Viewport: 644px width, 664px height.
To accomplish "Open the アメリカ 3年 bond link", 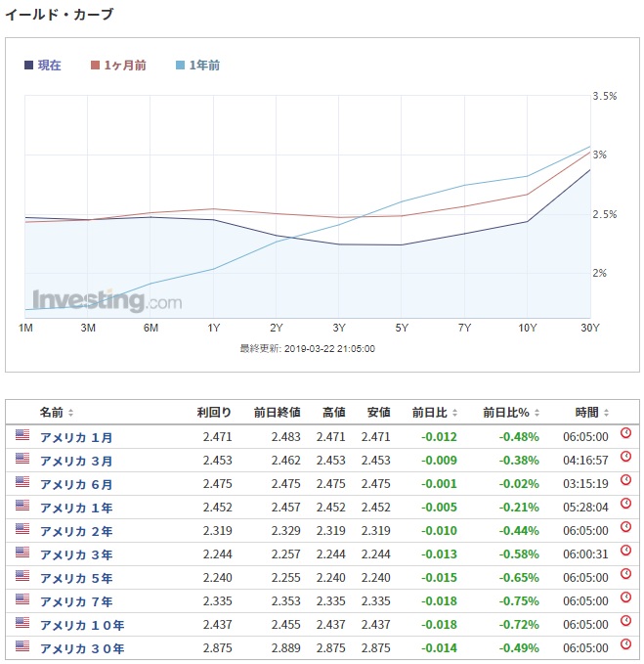I will tap(76, 554).
